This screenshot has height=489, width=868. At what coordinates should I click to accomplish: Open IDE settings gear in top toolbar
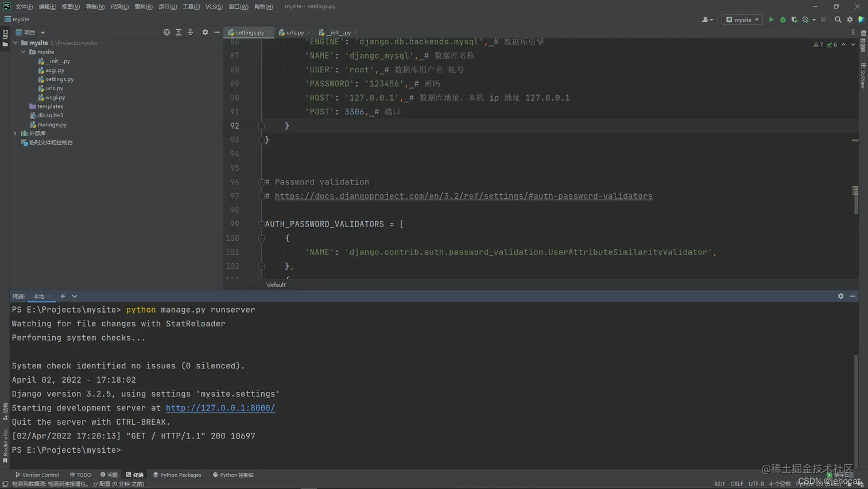(x=850, y=20)
